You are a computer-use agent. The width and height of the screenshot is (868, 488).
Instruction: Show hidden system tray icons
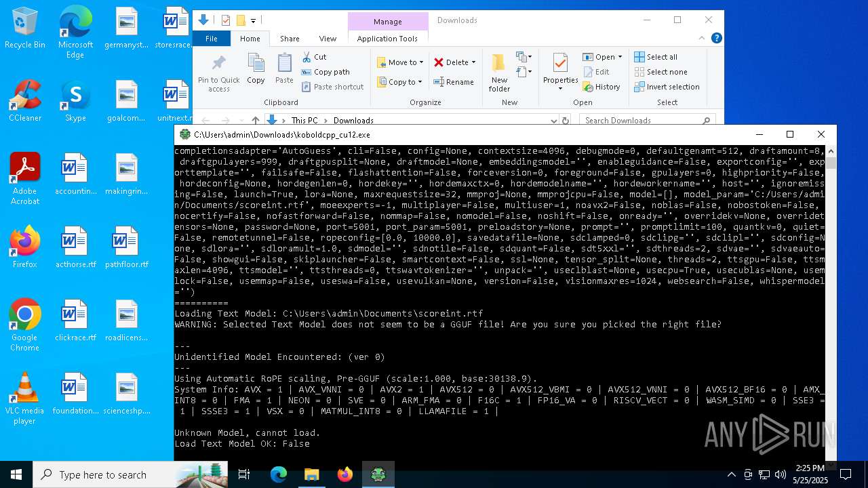pyautogui.click(x=731, y=474)
